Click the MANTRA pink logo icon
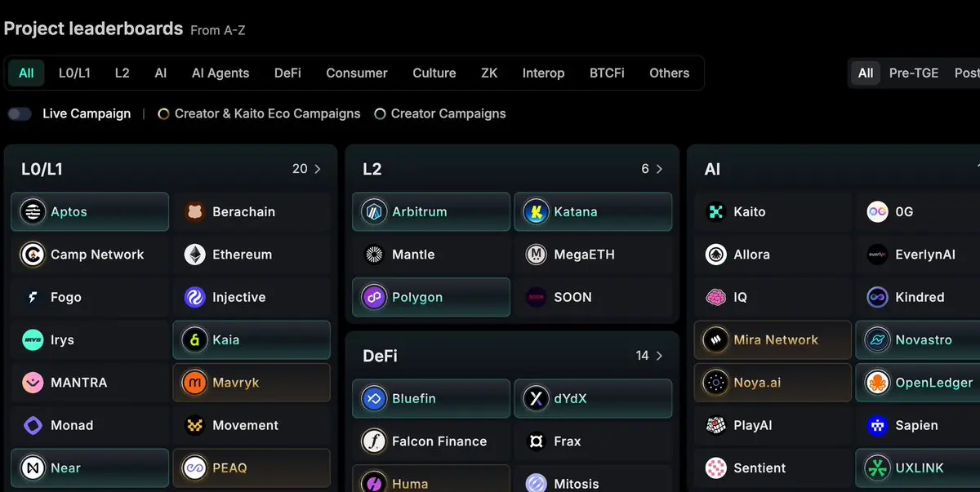 tap(33, 383)
